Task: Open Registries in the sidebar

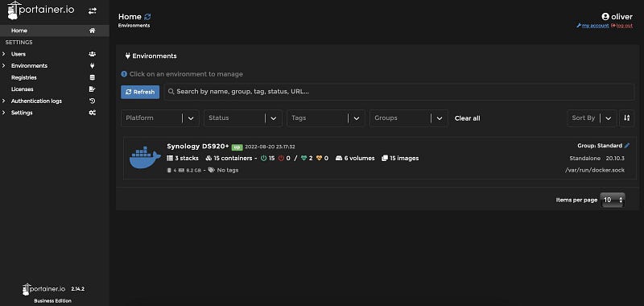Action: point(24,77)
